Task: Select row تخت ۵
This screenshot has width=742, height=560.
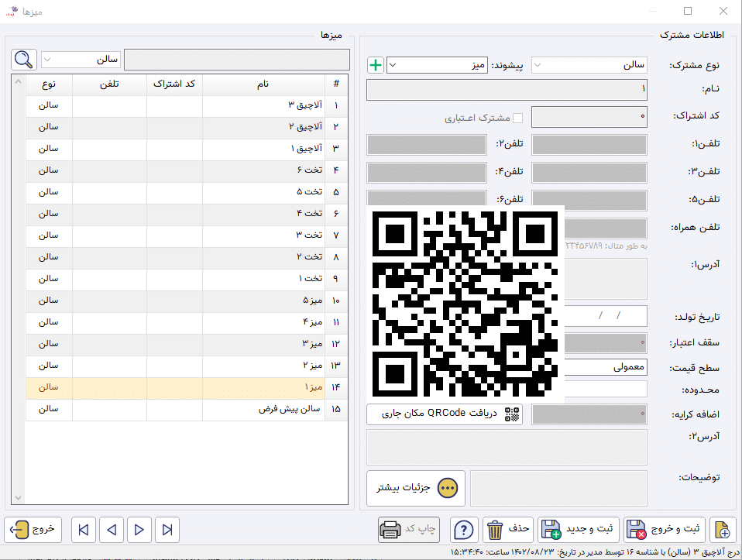Action: 187,193
